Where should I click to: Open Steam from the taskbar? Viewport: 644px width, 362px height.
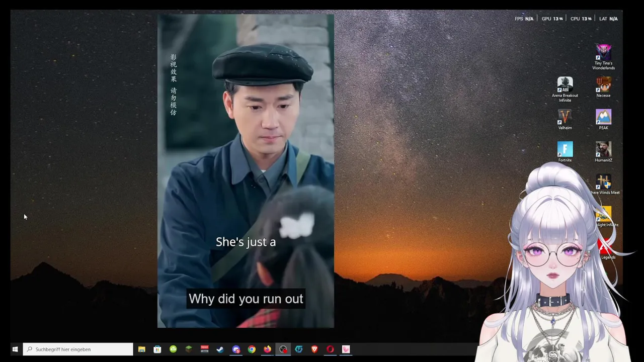(220, 349)
